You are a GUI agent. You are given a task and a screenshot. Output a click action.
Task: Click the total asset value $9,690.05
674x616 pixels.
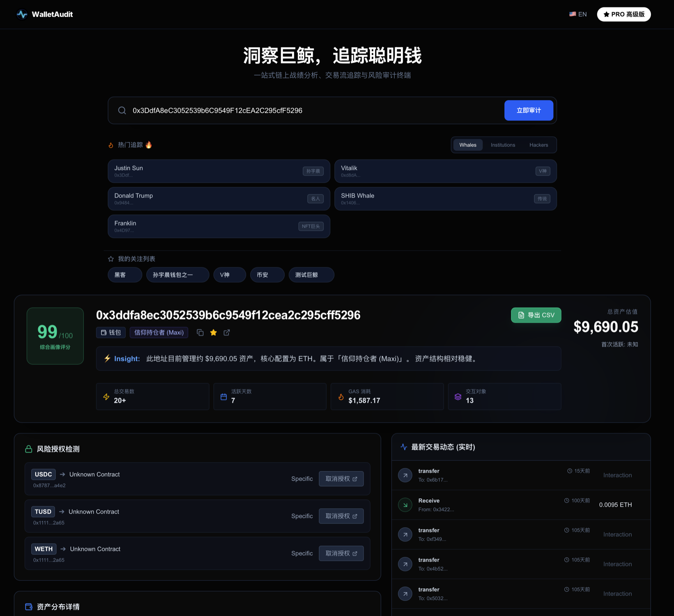click(606, 327)
